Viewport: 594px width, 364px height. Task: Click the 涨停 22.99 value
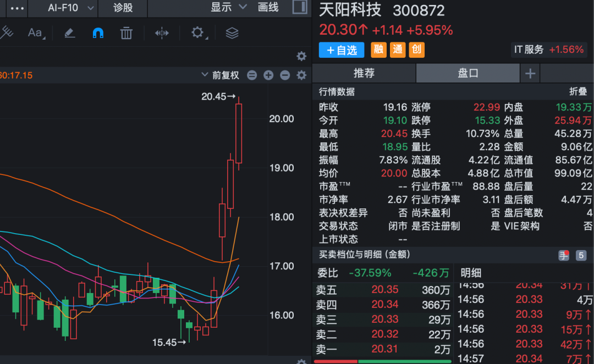click(x=487, y=107)
